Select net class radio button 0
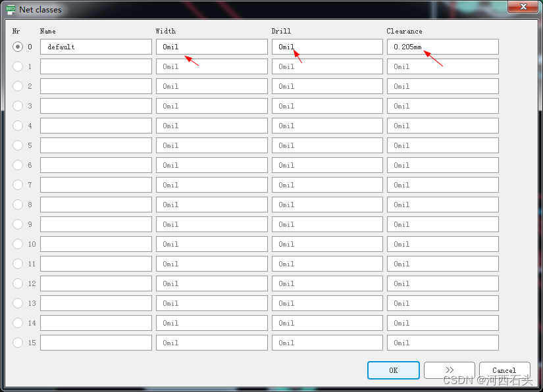The height and width of the screenshot is (392, 543). pos(18,47)
